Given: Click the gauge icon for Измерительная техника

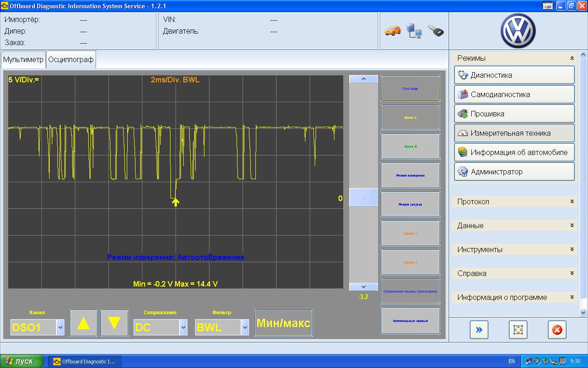Looking at the screenshot, I should pos(463,133).
